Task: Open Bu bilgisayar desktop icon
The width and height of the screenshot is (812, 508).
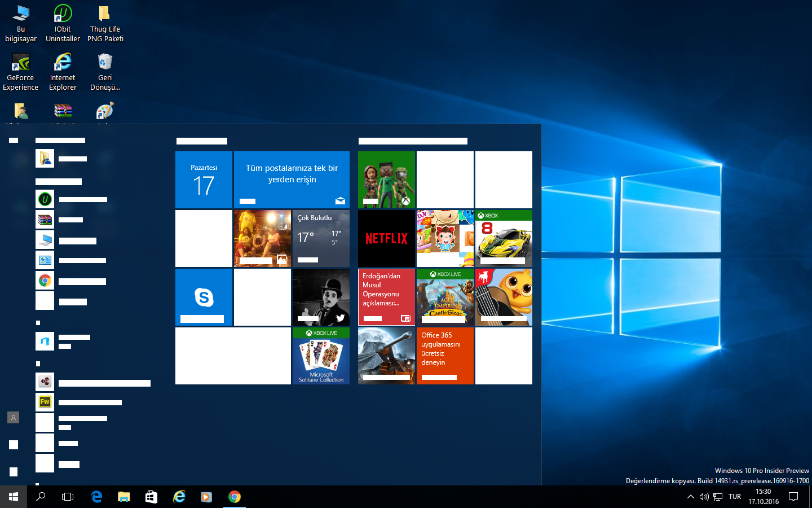Action: tap(21, 24)
